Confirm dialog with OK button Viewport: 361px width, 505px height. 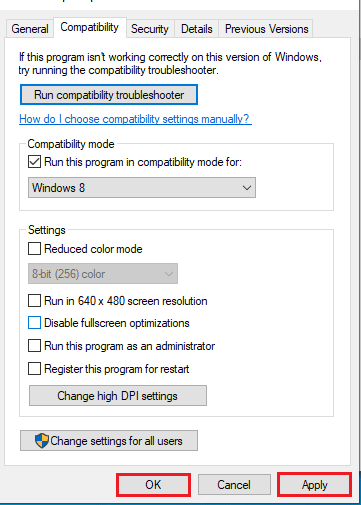153,485
